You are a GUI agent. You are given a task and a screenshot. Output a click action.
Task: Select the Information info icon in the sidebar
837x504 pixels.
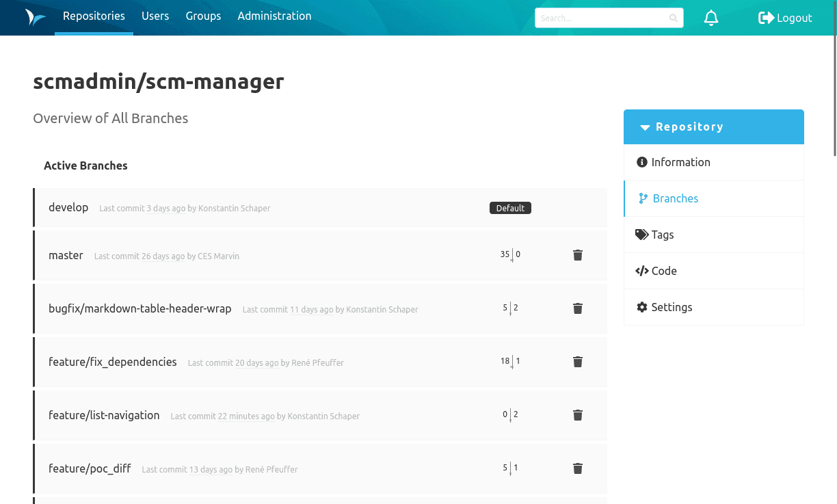(641, 162)
